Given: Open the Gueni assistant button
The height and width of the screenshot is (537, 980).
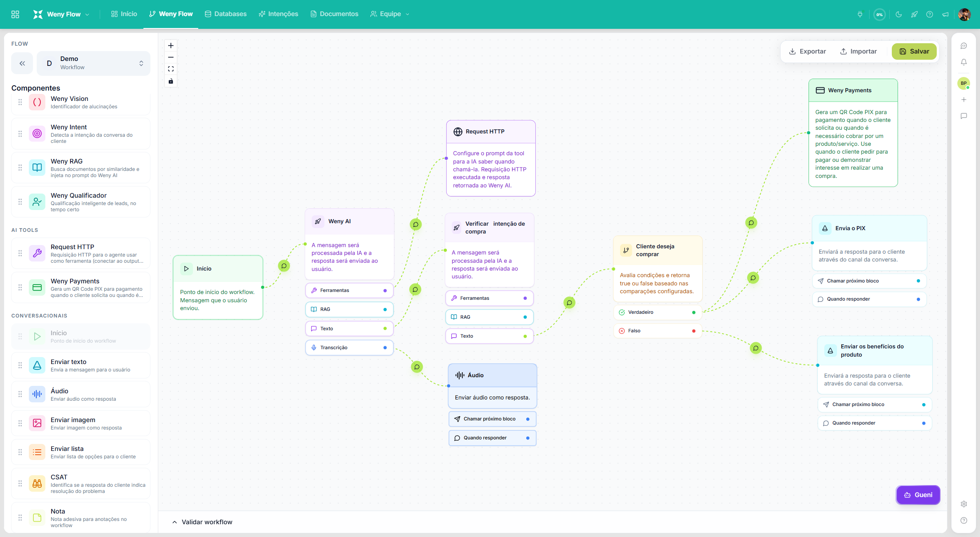Looking at the screenshot, I should pyautogui.click(x=918, y=495).
